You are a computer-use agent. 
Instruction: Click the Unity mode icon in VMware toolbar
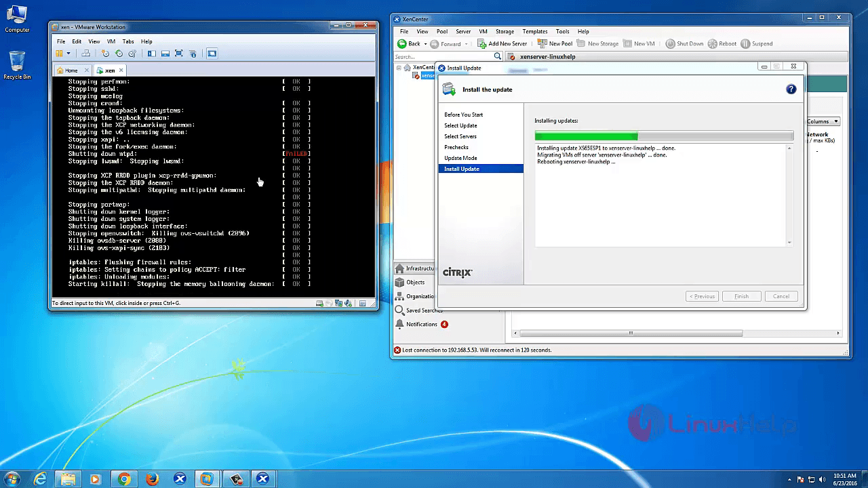pyautogui.click(x=193, y=54)
